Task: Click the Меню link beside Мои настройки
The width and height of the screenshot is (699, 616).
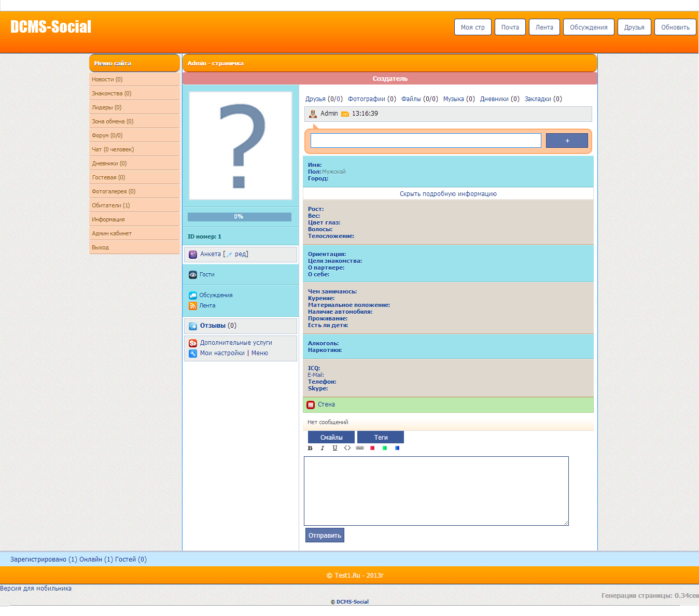Action: click(x=260, y=353)
